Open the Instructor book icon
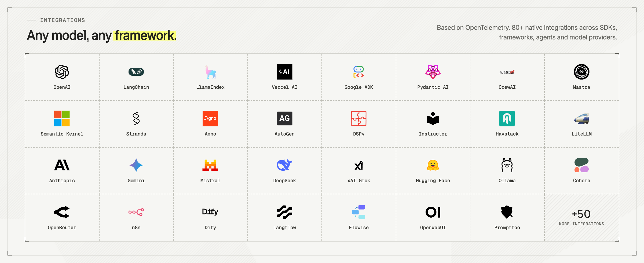Viewport: 644px width, 263px height. [433, 118]
